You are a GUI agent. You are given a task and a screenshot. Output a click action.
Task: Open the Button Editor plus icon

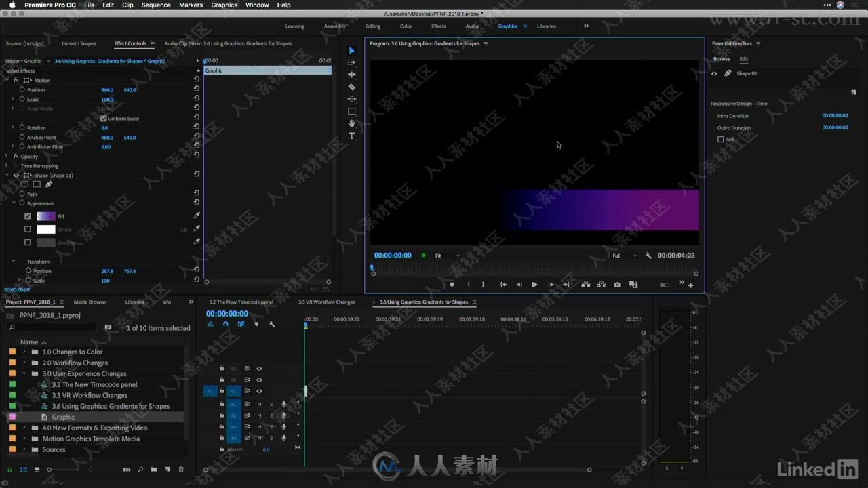pos(690,285)
